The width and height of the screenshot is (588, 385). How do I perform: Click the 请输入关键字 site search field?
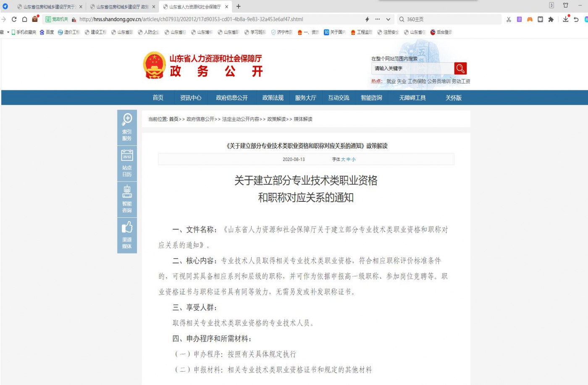pyautogui.click(x=412, y=68)
